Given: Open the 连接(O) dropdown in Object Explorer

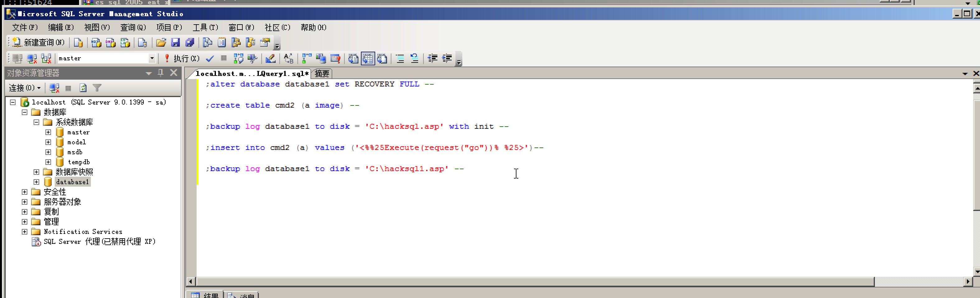Looking at the screenshot, I should [25, 88].
